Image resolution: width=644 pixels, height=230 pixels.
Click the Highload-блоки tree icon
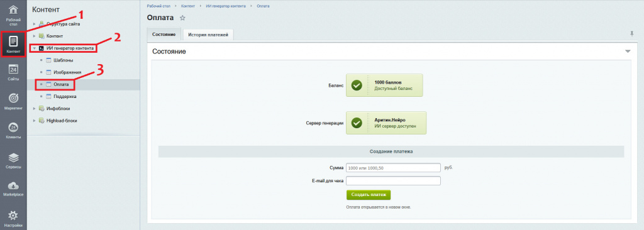(41, 121)
